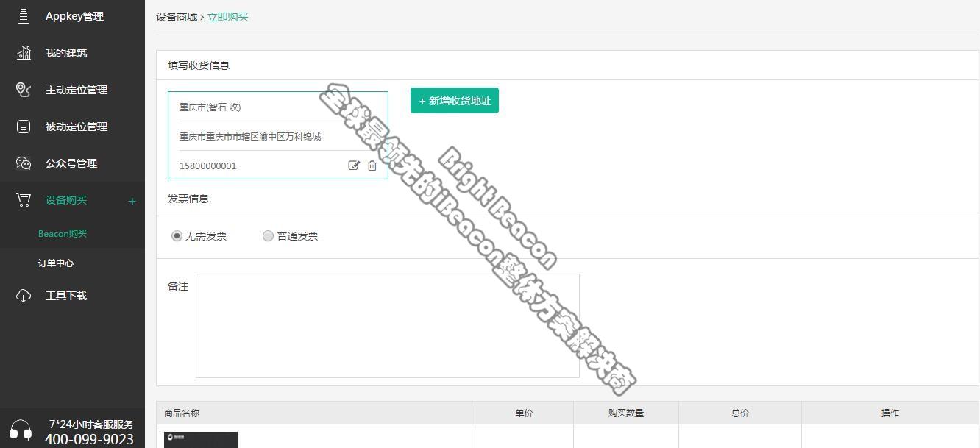Edit the 重庆市 shipping address with pencil icon
The image size is (980, 448).
pyautogui.click(x=354, y=166)
